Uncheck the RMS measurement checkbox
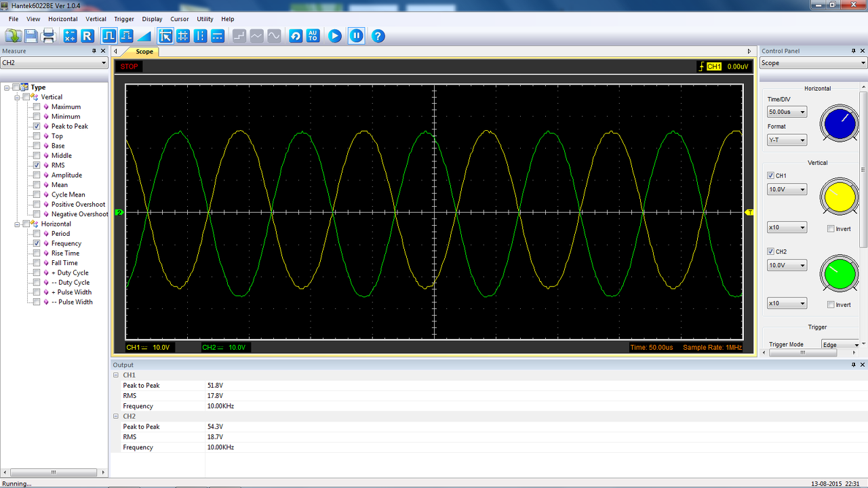 [37, 165]
